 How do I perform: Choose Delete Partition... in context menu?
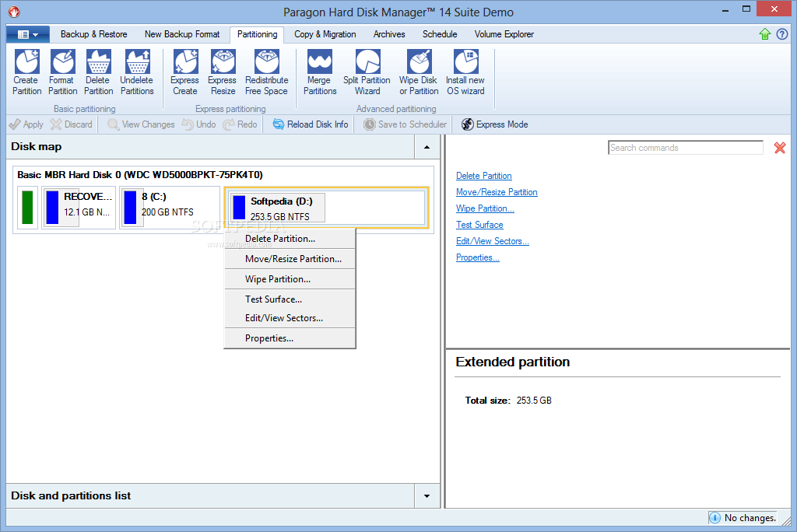[x=290, y=239]
